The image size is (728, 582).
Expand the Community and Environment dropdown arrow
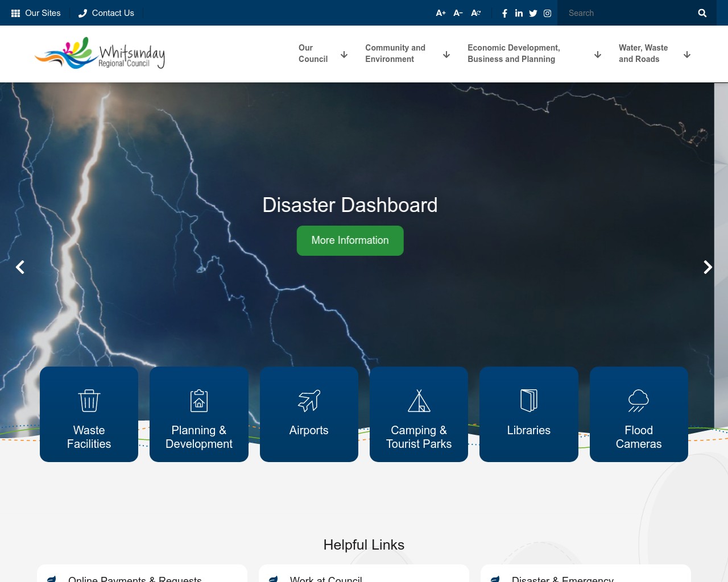coord(446,55)
